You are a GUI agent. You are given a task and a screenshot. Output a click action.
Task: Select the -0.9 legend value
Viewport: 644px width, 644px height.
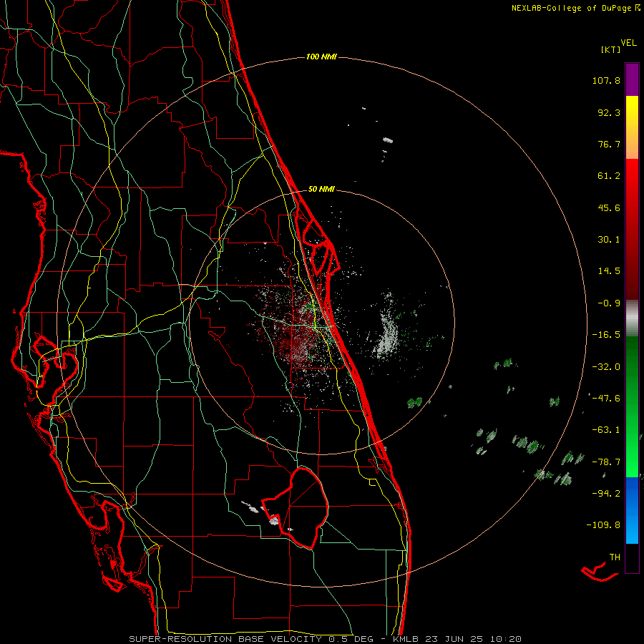[609, 303]
